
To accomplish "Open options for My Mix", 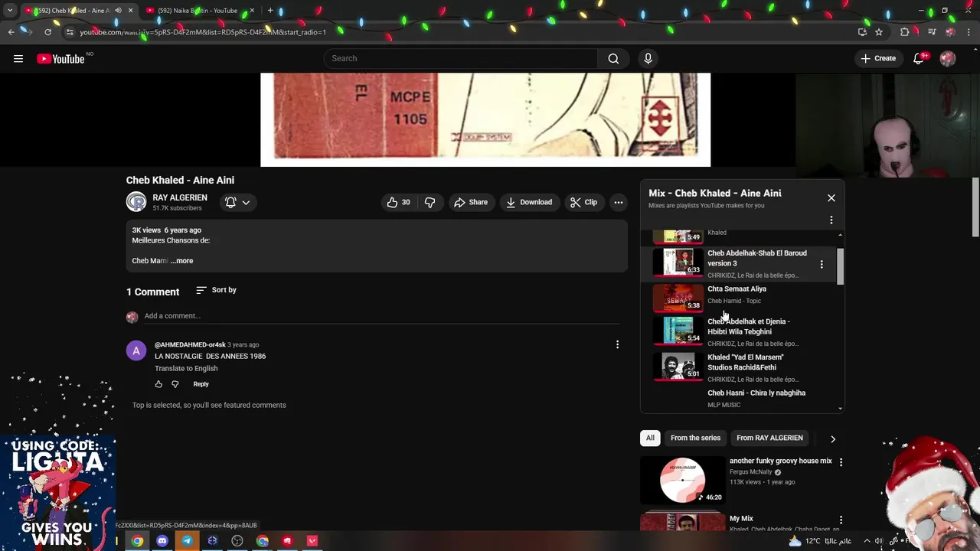I will pos(841,520).
